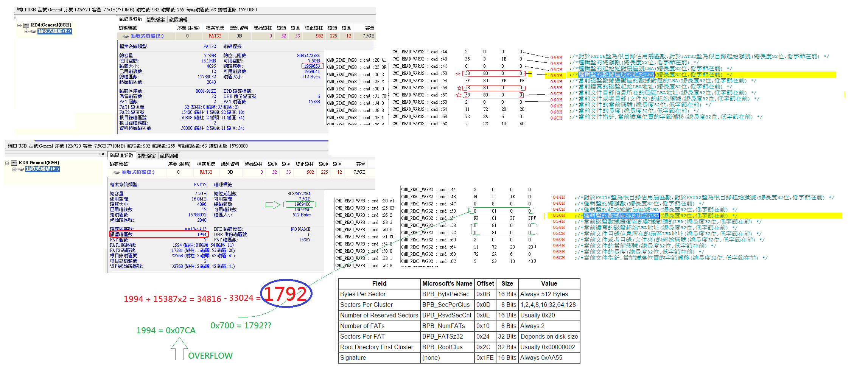The width and height of the screenshot is (868, 370).
Task: Click BPB_RootClus cell in field table
Action: click(447, 347)
